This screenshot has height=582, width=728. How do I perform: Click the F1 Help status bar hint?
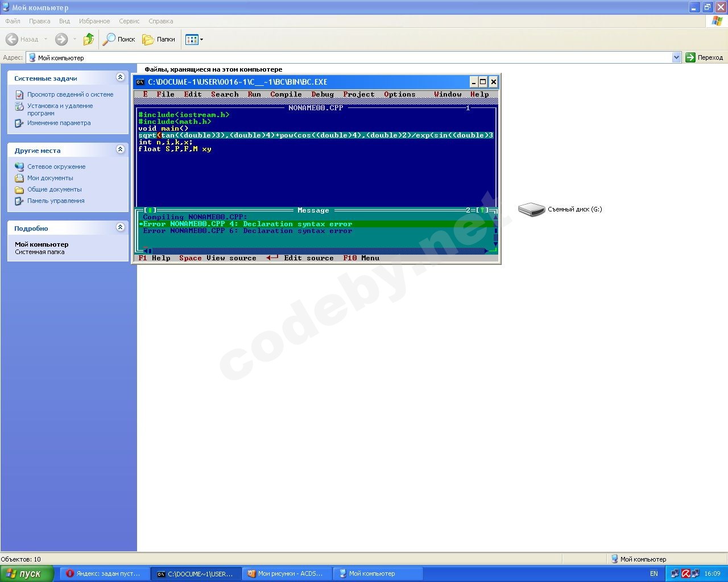click(x=154, y=258)
